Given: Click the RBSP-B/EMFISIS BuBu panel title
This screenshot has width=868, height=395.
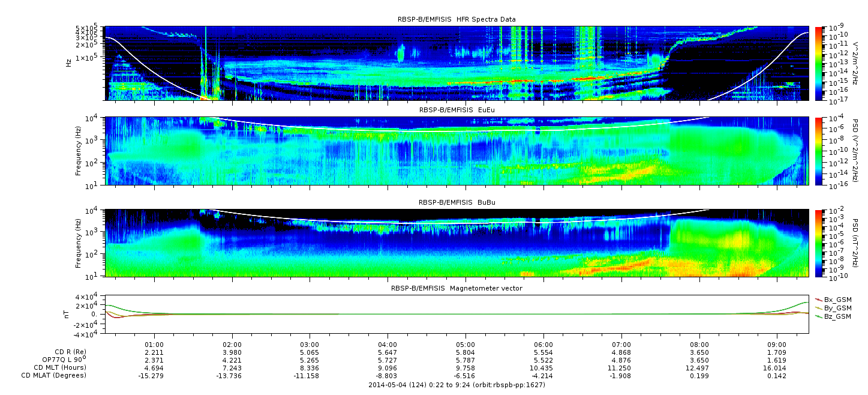Looking at the screenshot, I should 456,203.
